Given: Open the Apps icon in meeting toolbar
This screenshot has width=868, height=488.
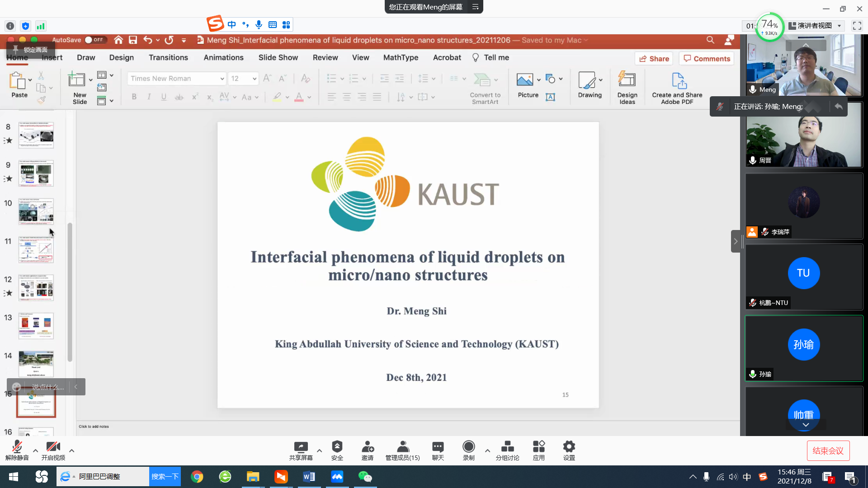Looking at the screenshot, I should (x=538, y=447).
